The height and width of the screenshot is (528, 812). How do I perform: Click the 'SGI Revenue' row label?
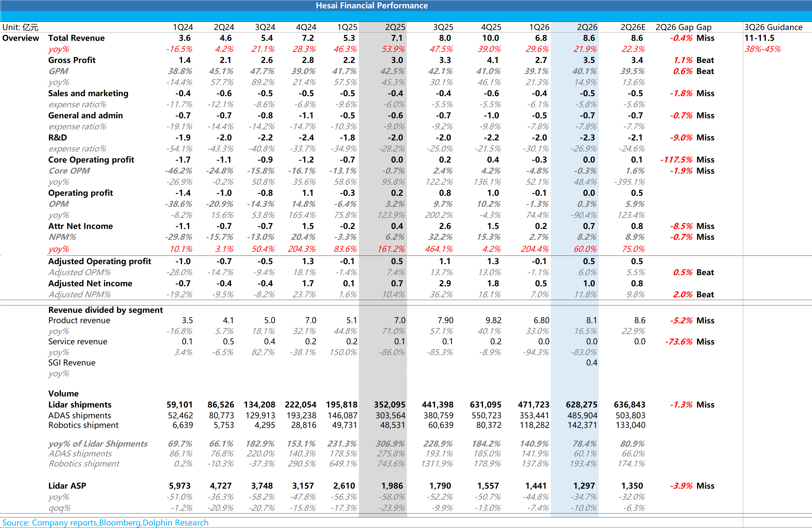(72, 363)
